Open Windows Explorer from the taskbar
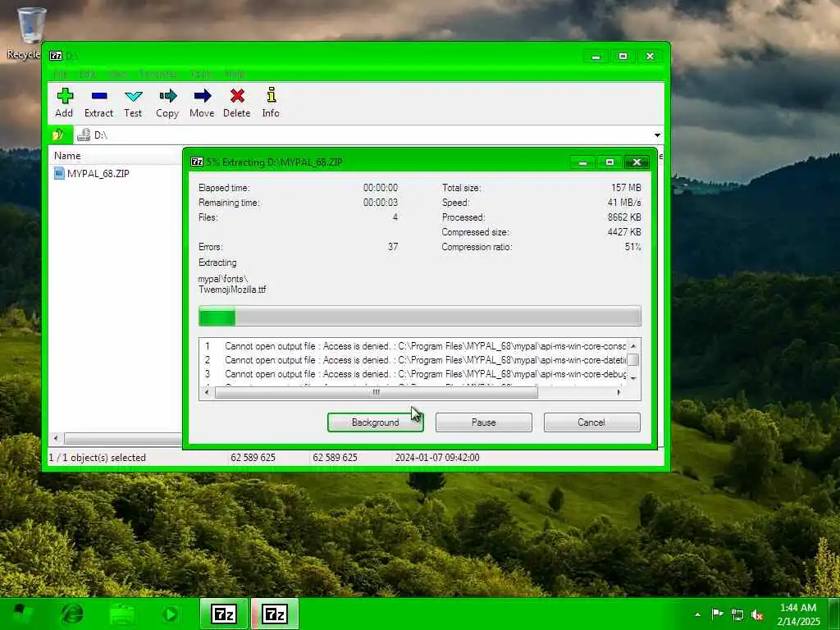This screenshot has width=840, height=630. [x=122, y=614]
